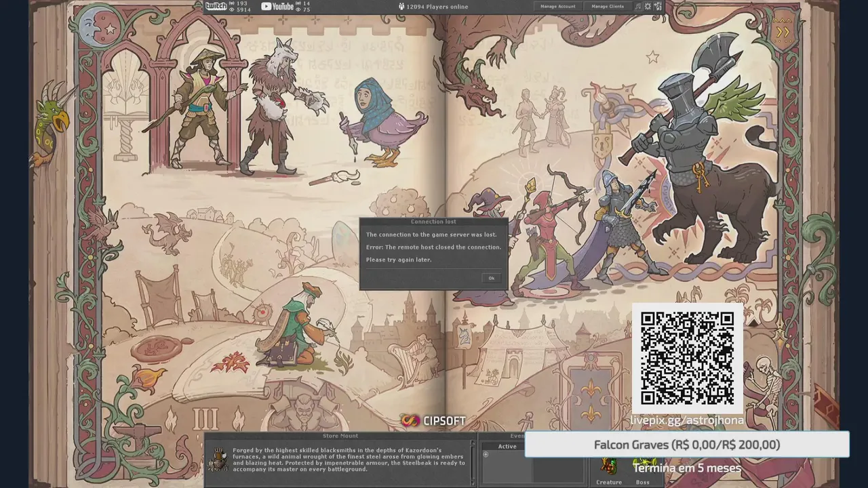
Task: Click the livepix.gg/astrojhona link text
Action: click(x=687, y=420)
